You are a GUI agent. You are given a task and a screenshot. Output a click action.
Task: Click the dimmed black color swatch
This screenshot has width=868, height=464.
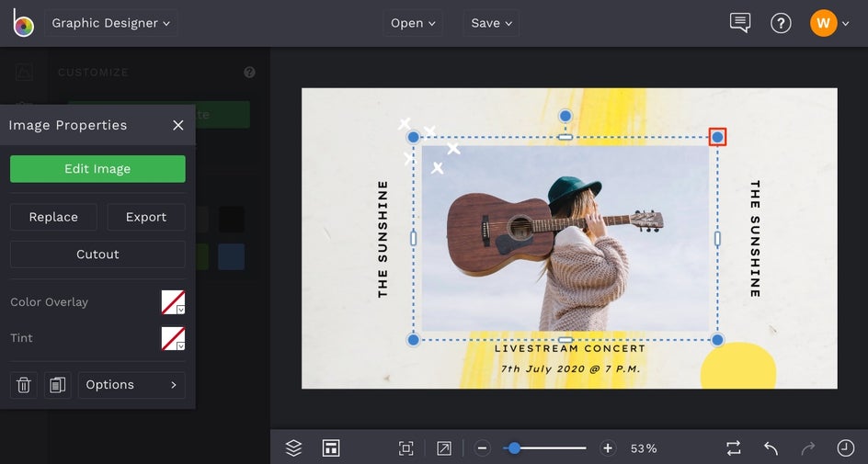click(x=232, y=220)
